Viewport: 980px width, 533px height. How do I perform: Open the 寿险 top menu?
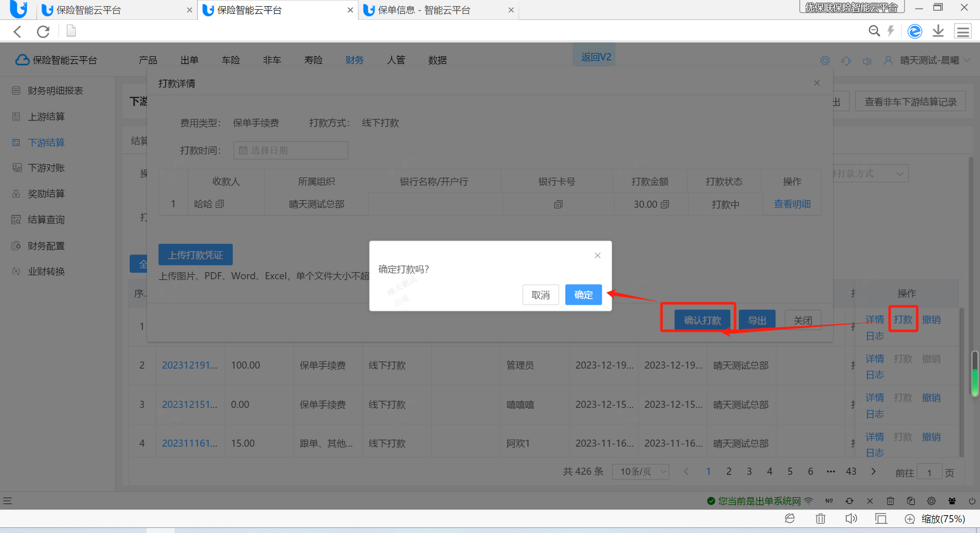click(313, 60)
